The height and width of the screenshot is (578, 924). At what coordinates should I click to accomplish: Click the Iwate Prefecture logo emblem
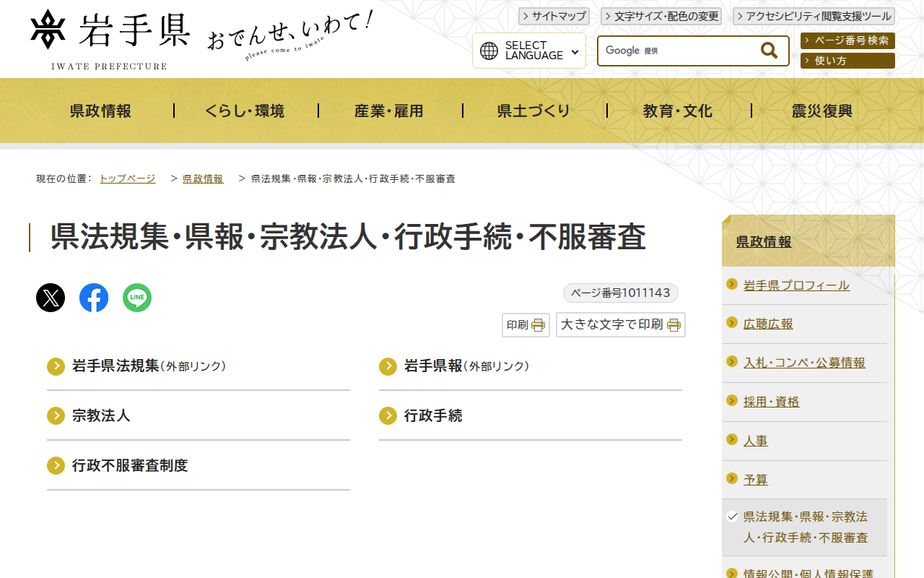[48, 30]
